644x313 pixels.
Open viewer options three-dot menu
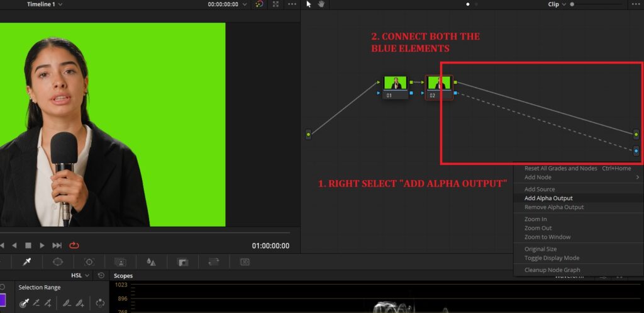(292, 4)
